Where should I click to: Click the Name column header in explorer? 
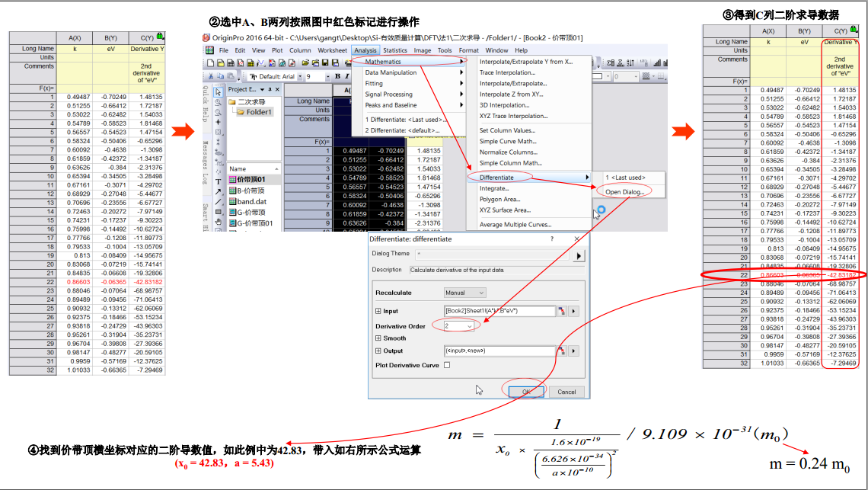click(254, 168)
